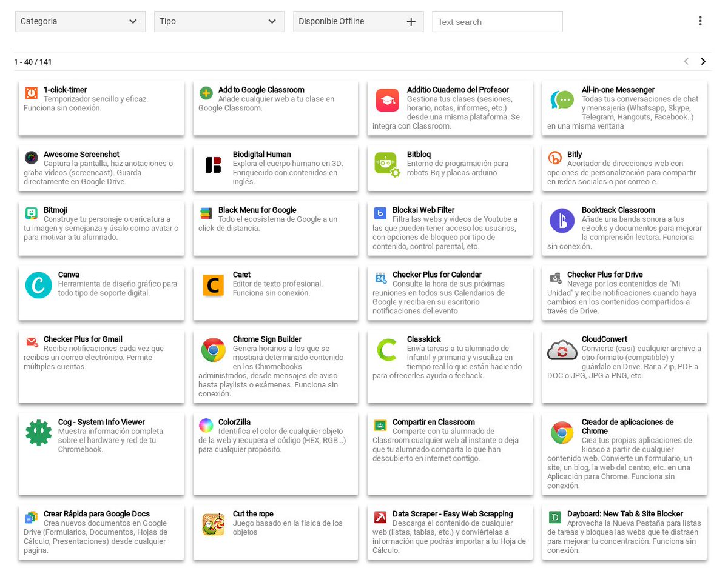This screenshot has height=568, width=728.
Task: Click the Add to Google Classroom icon
Action: 206,93
